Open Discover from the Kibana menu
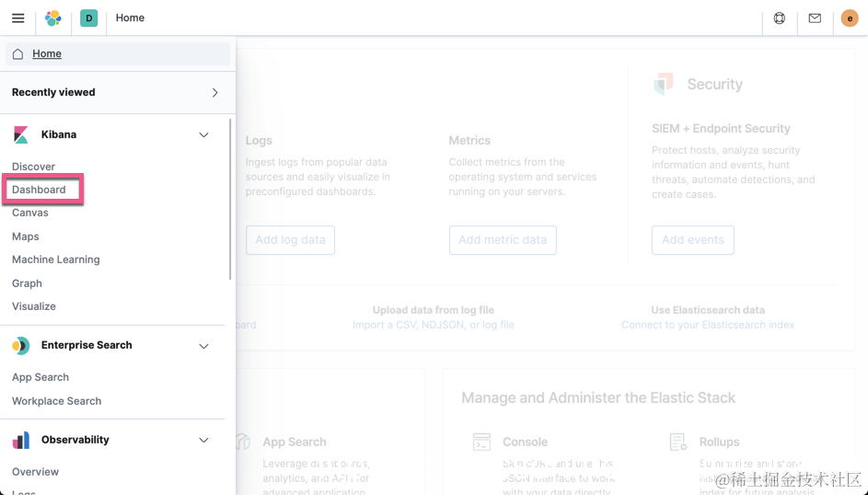The height and width of the screenshot is (495, 868). [x=34, y=167]
